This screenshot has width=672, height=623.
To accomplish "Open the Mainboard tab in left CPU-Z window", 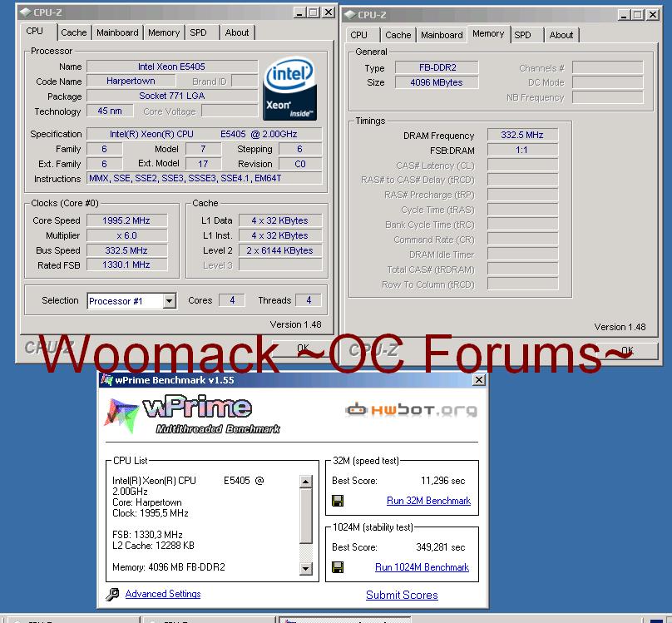I will [x=117, y=32].
